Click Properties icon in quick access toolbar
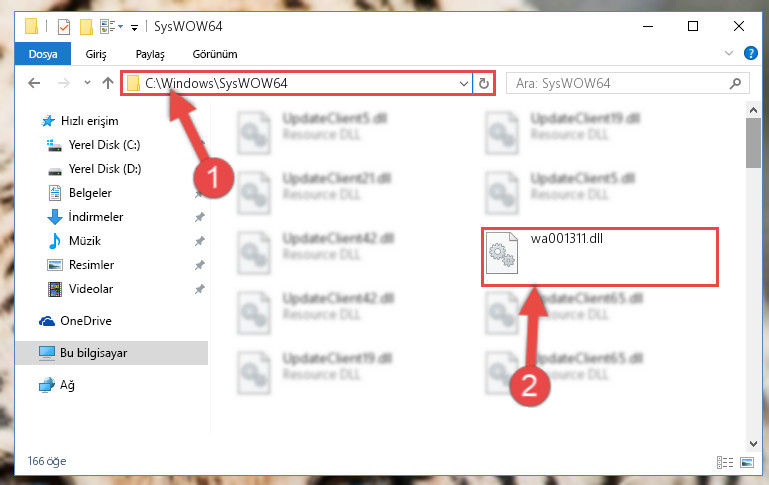769x485 pixels. point(64,26)
